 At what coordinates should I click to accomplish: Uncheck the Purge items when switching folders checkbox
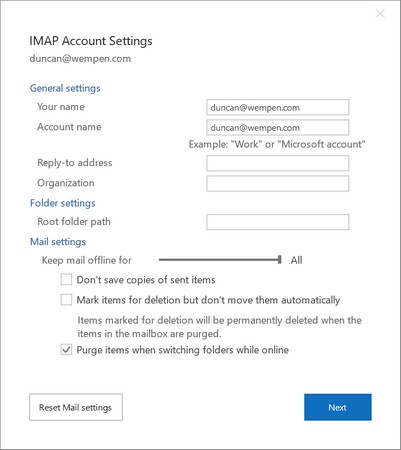pos(66,350)
